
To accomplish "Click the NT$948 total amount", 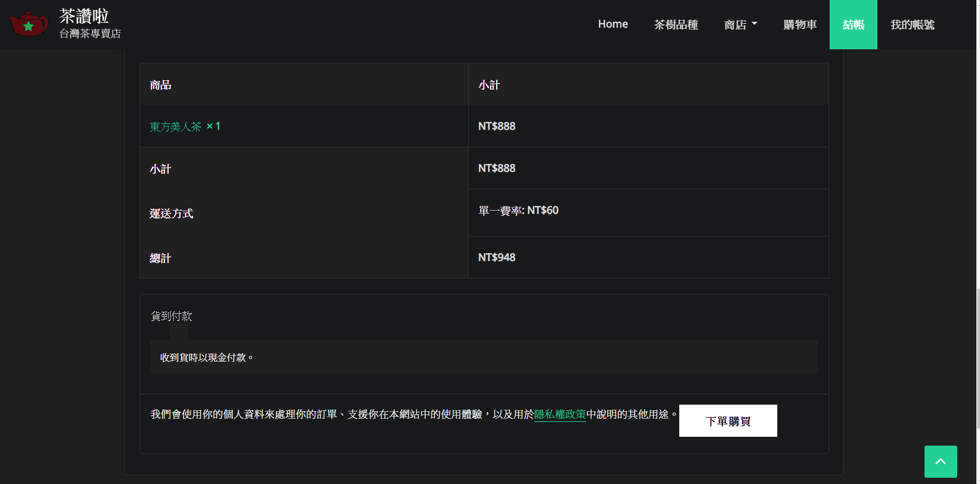I will tap(496, 258).
